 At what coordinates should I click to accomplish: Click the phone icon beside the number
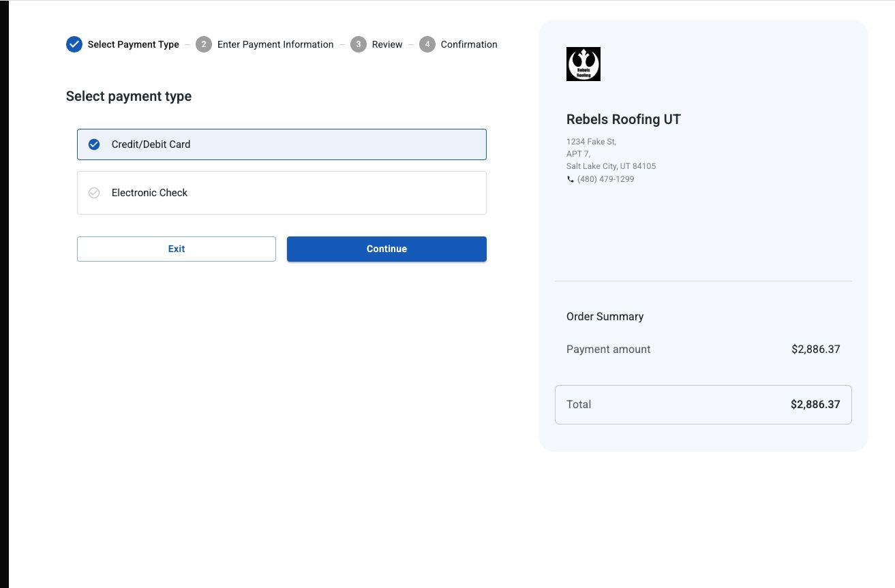tap(571, 179)
